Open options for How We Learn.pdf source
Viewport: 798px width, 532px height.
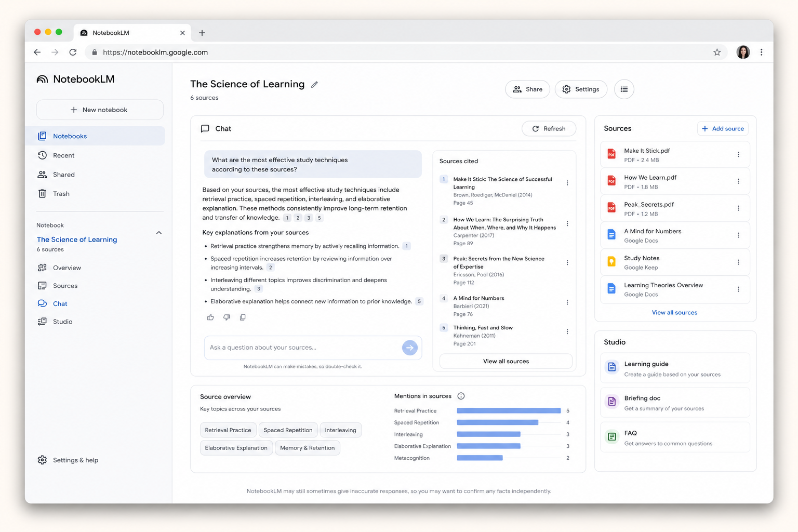pos(738,181)
